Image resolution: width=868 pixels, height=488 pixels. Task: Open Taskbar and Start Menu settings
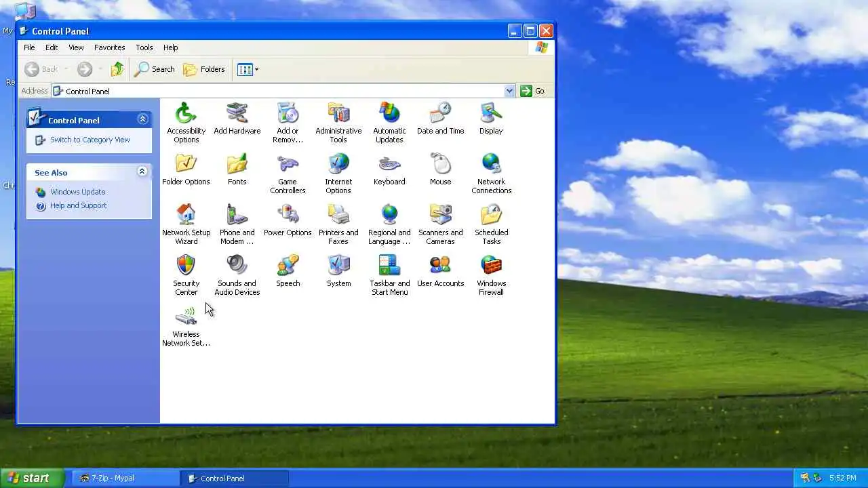[389, 275]
